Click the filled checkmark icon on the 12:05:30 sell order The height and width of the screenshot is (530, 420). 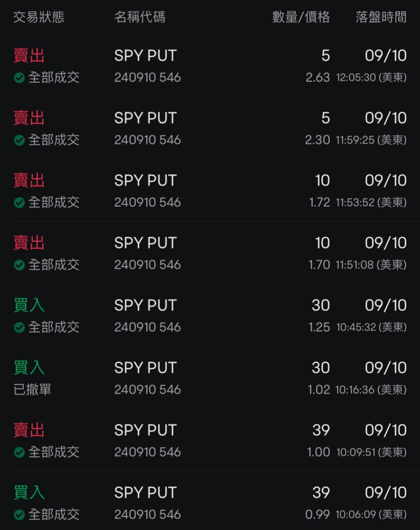pos(19,78)
